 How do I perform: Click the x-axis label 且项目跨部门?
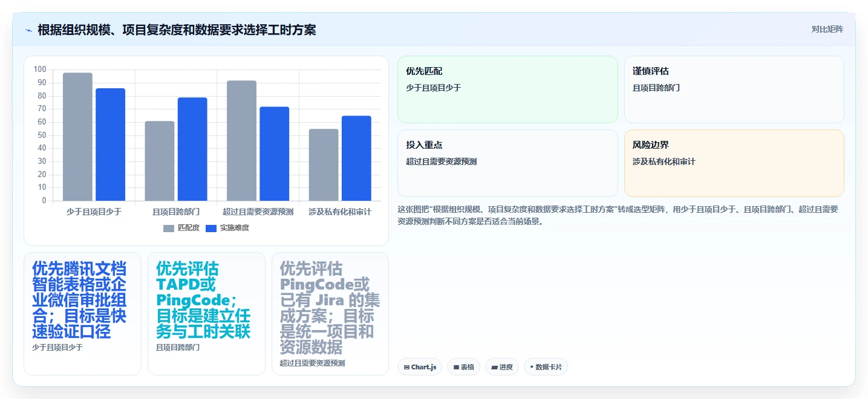click(176, 212)
